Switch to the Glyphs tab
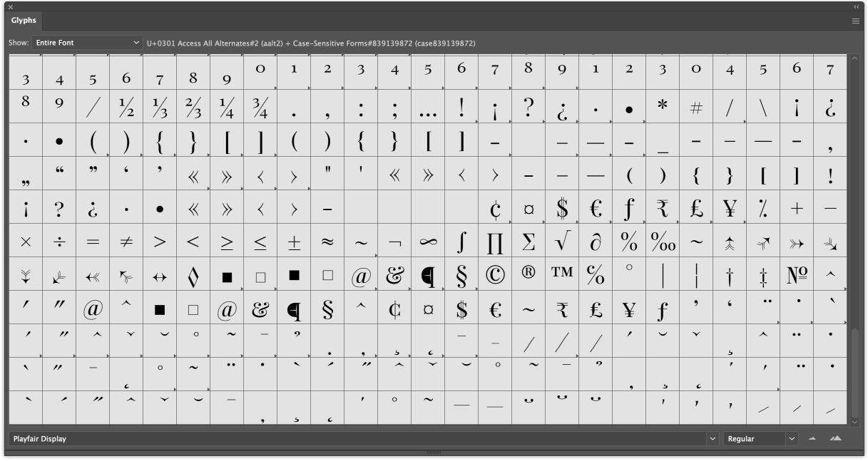This screenshot has height=461, width=868. pyautogui.click(x=24, y=21)
